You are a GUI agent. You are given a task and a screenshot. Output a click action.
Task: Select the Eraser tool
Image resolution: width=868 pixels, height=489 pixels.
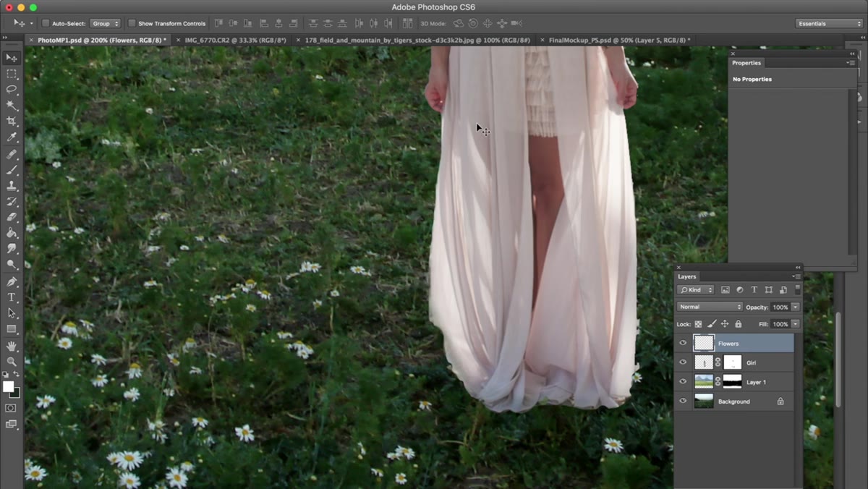[12, 217]
